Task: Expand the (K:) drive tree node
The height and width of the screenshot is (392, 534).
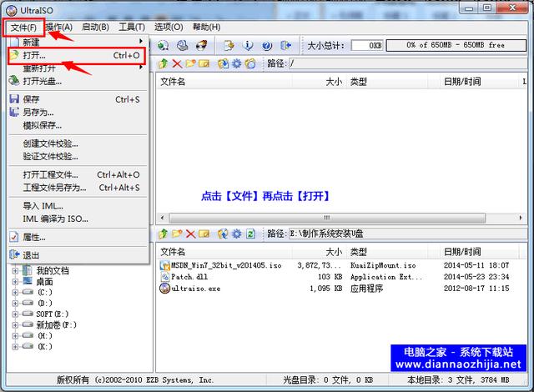Action: [15, 347]
